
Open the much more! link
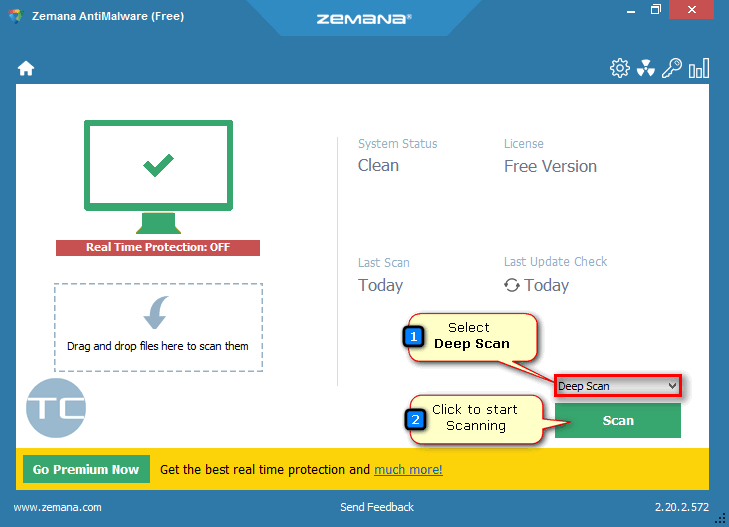pyautogui.click(x=408, y=470)
